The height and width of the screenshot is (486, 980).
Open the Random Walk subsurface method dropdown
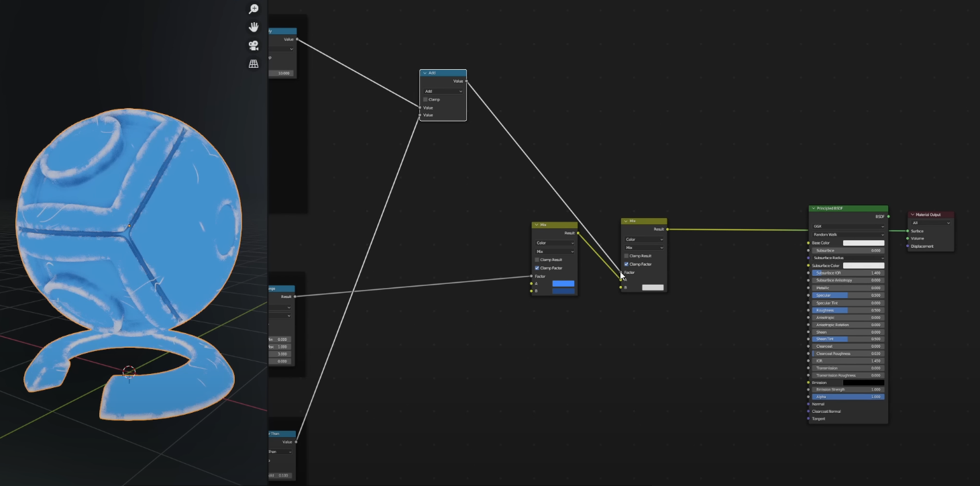coord(848,234)
